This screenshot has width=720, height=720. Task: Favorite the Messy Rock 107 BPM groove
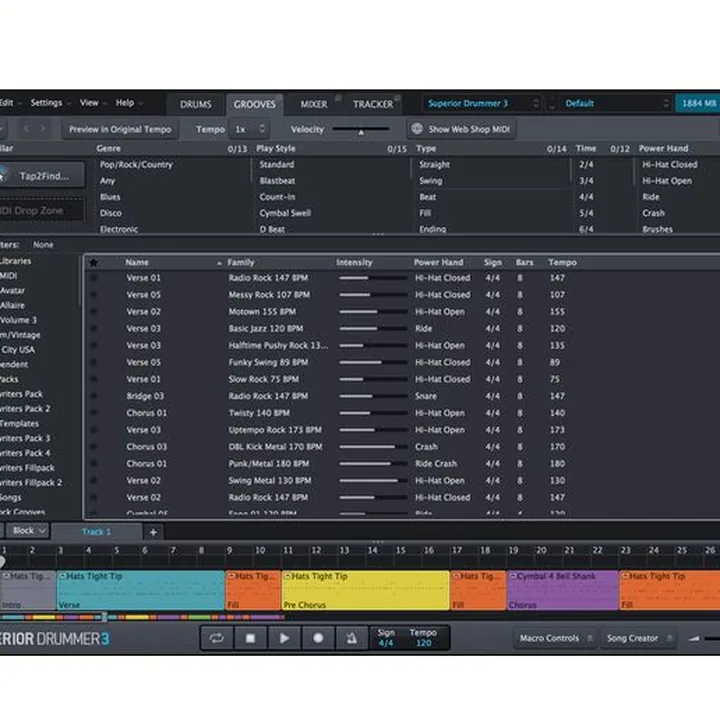(x=93, y=295)
